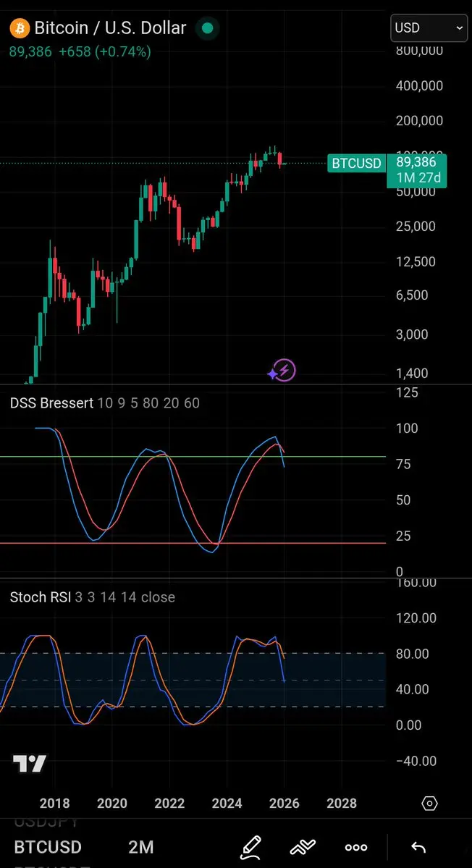Click the Stoch RSI parameters 3 3 14 14 close
The height and width of the screenshot is (868, 472).
click(125, 597)
